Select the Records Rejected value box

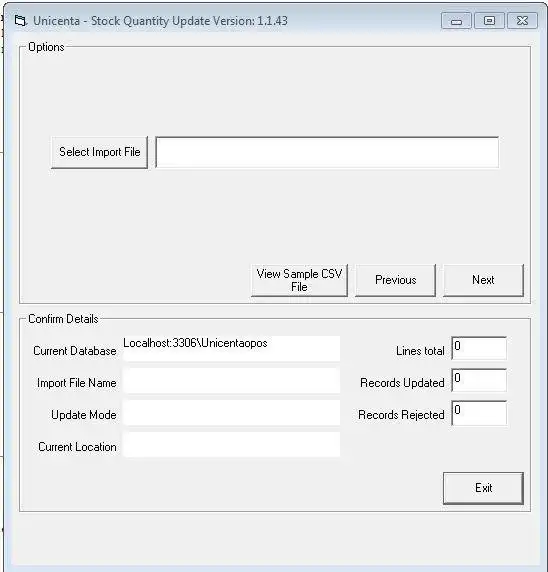[479, 413]
